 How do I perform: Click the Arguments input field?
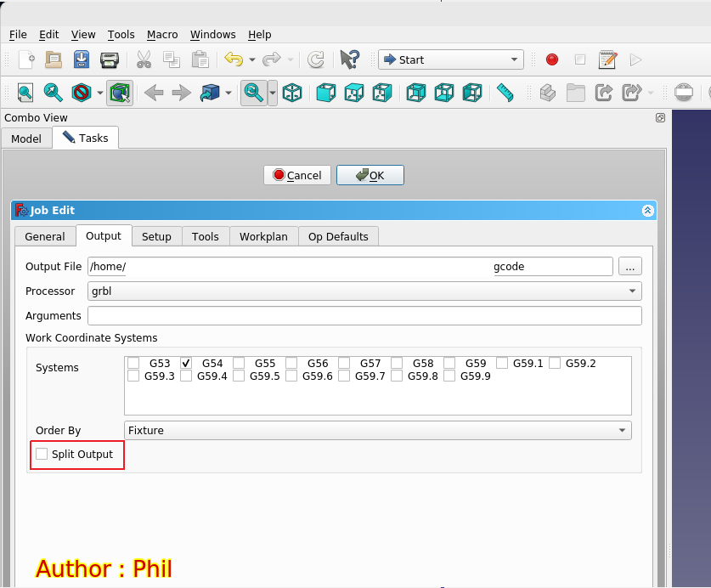(x=364, y=316)
